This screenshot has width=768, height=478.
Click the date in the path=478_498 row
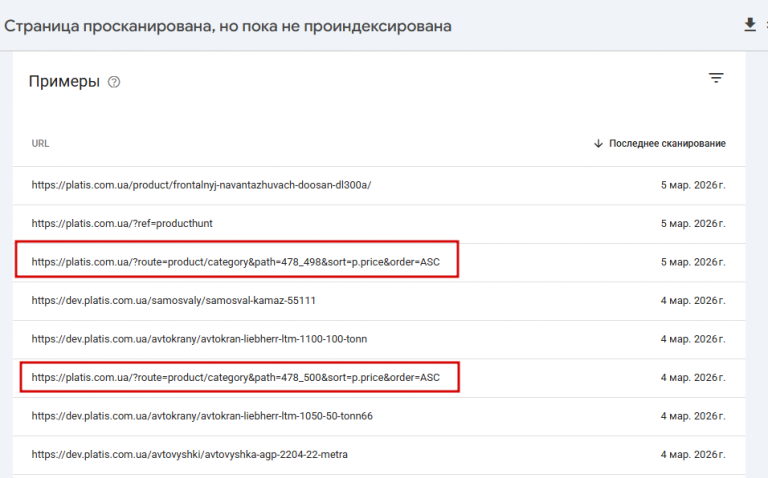tap(693, 262)
